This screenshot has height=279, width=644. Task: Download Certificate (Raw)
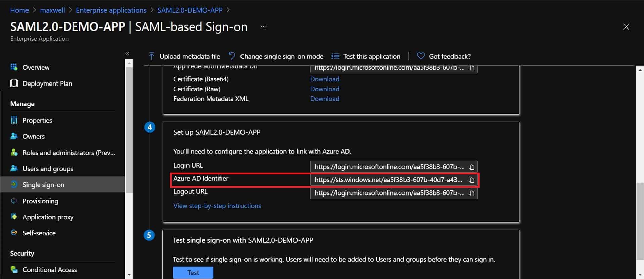tap(325, 89)
